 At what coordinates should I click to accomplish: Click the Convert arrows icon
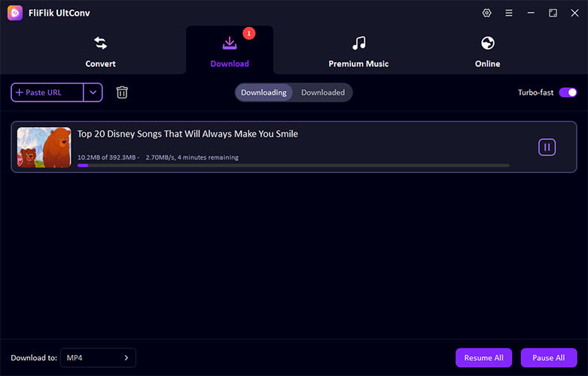[100, 44]
